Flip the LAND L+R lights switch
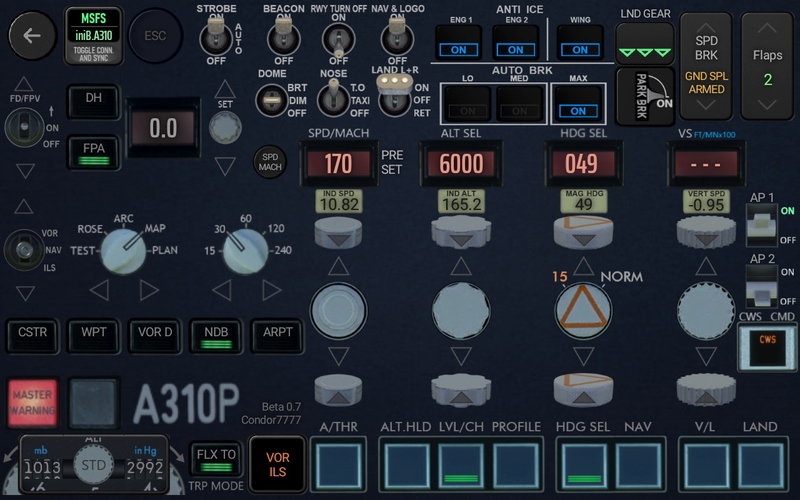 pyautogui.click(x=393, y=95)
